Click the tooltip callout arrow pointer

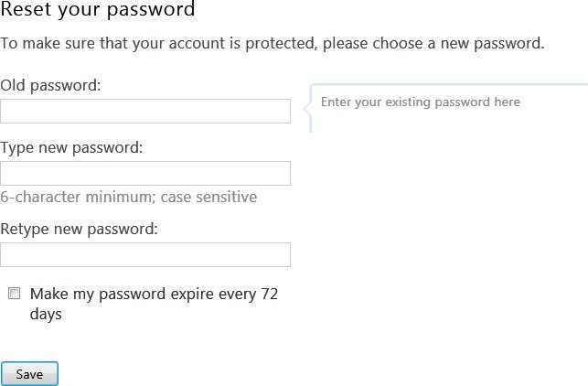307,109
